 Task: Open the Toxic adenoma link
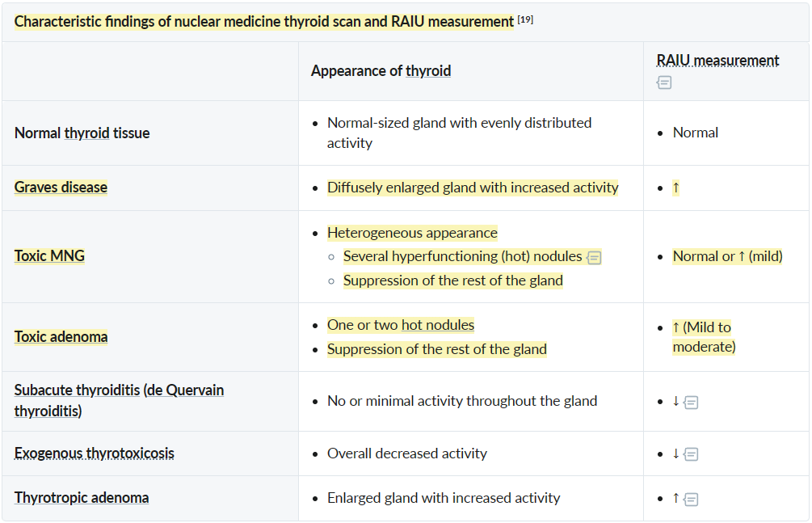tap(61, 337)
